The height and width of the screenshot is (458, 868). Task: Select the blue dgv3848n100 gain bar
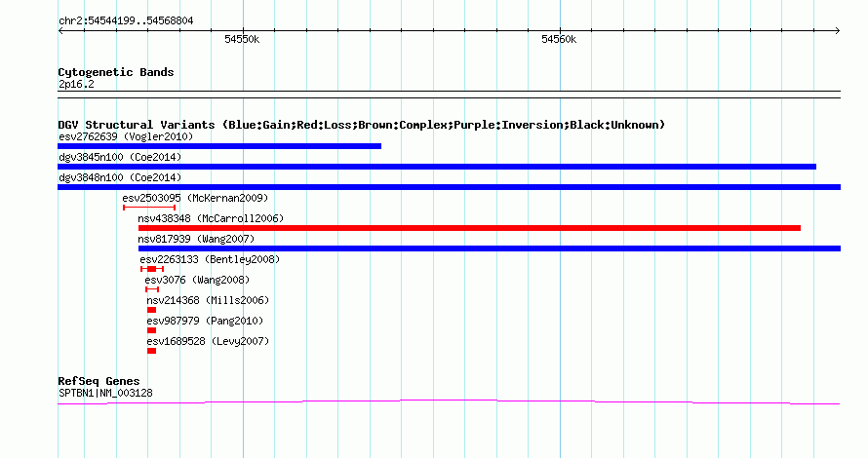coord(449,187)
